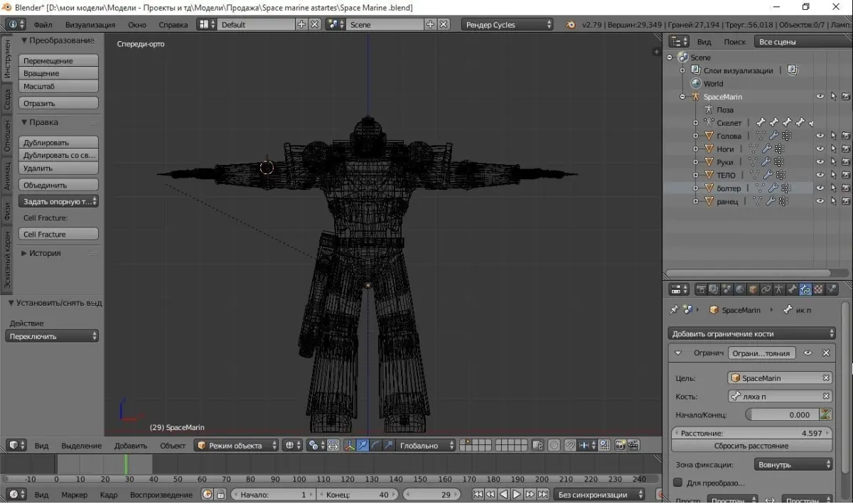Collapse the Преобразование panel
This screenshot has height=504, width=853.
pos(24,41)
